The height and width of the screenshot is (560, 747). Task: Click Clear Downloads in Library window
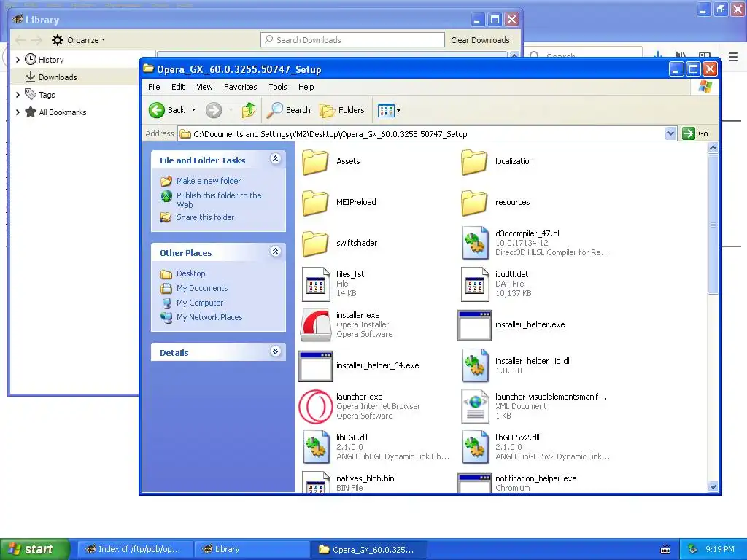point(480,40)
